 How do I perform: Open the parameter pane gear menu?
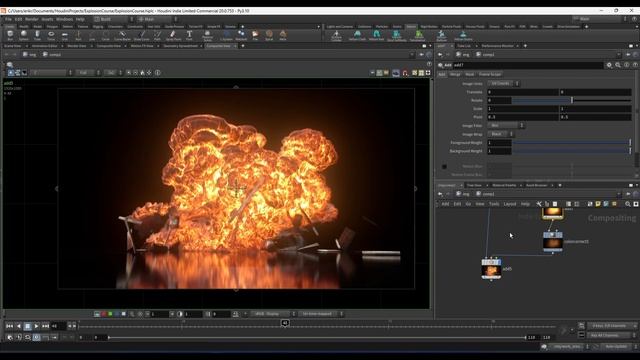tap(609, 65)
